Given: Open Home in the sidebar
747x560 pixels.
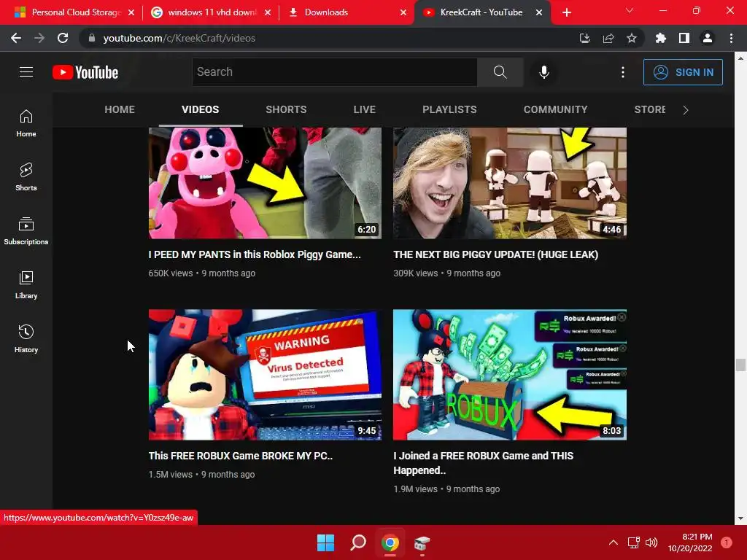Looking at the screenshot, I should point(26,122).
